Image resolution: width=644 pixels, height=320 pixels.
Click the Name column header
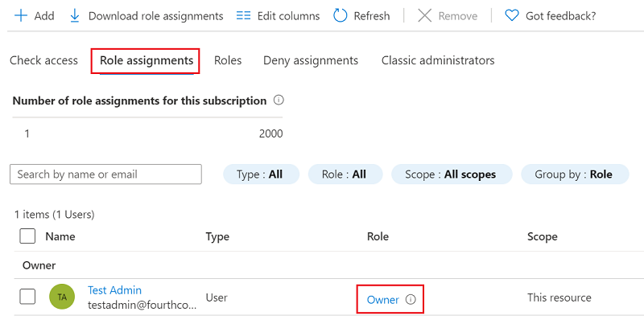pyautogui.click(x=60, y=236)
